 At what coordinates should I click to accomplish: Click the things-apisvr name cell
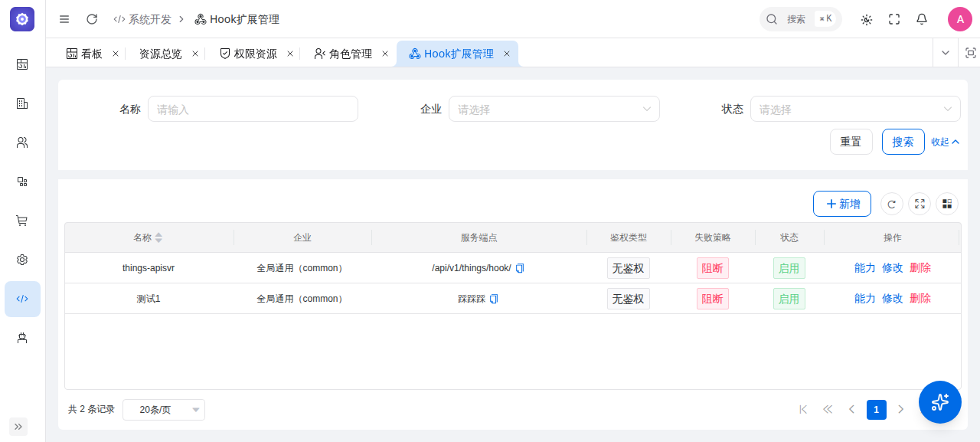(x=149, y=268)
